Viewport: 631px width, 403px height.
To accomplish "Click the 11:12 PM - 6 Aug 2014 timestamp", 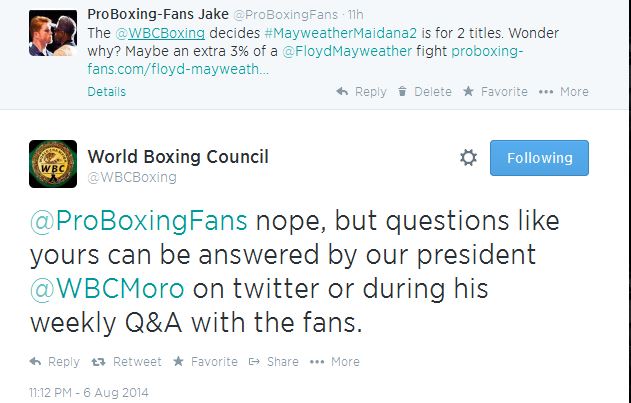I will click(89, 392).
